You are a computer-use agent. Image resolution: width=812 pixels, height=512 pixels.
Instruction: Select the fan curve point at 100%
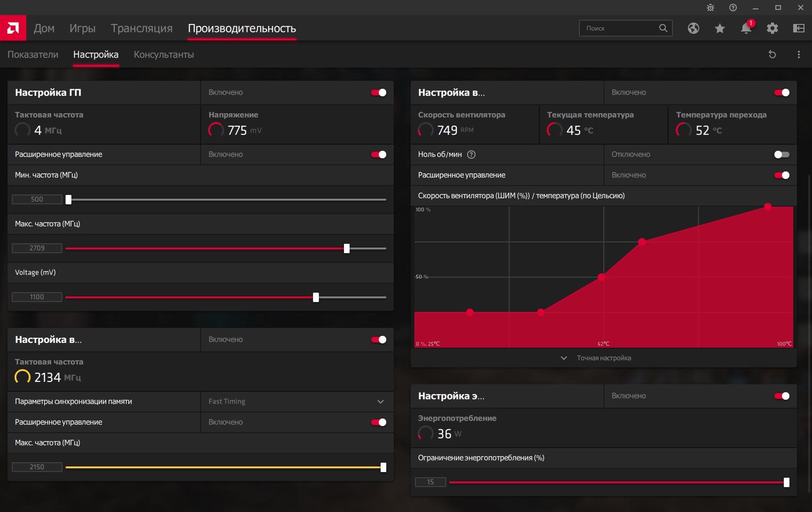coord(768,207)
